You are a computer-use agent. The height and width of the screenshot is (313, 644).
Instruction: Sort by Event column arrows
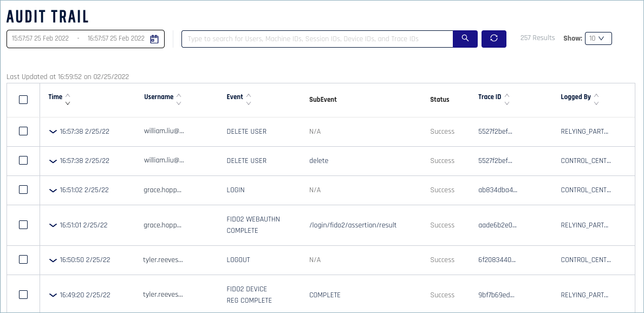coord(249,100)
